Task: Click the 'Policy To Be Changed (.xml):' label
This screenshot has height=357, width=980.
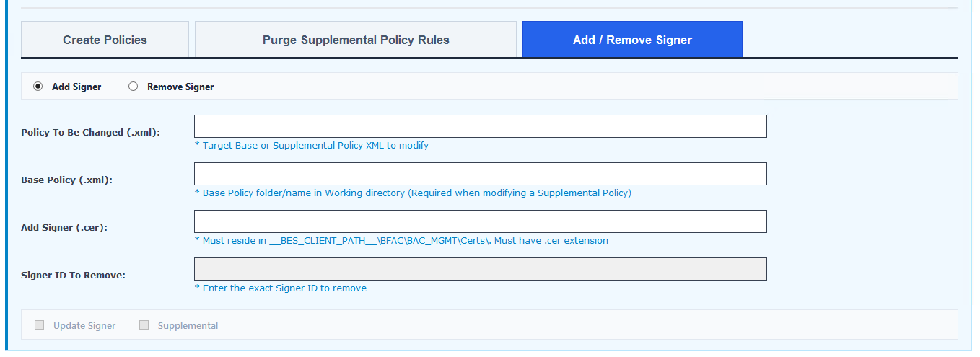Action: point(91,133)
